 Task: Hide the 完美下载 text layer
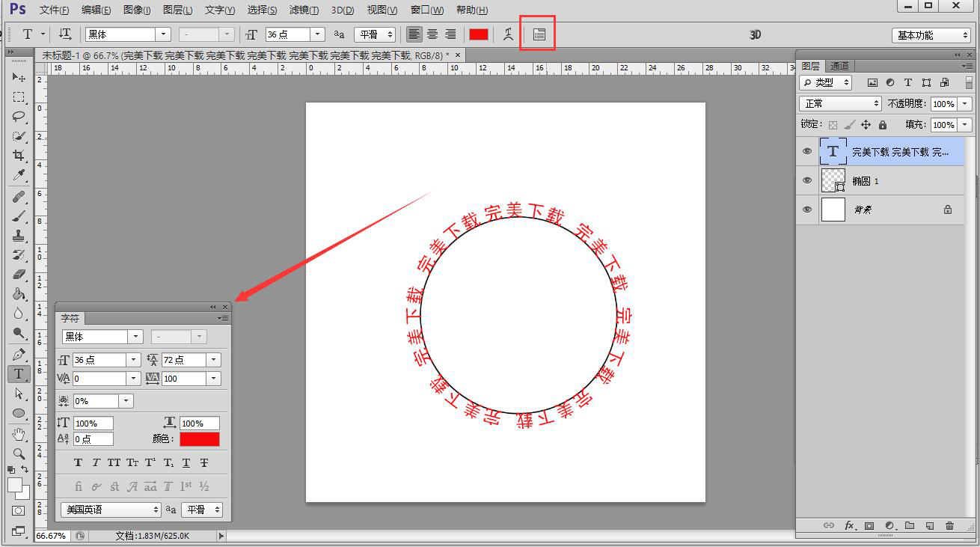[x=807, y=152]
